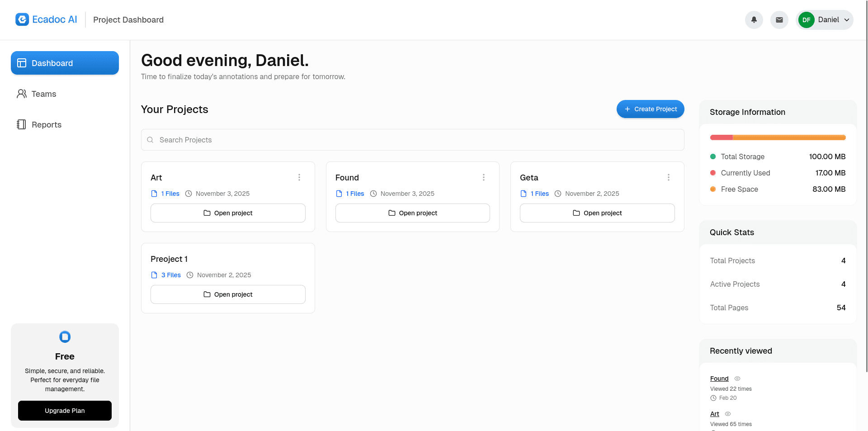Click the clock icon in Found card
The height and width of the screenshot is (431, 868).
pyautogui.click(x=373, y=194)
